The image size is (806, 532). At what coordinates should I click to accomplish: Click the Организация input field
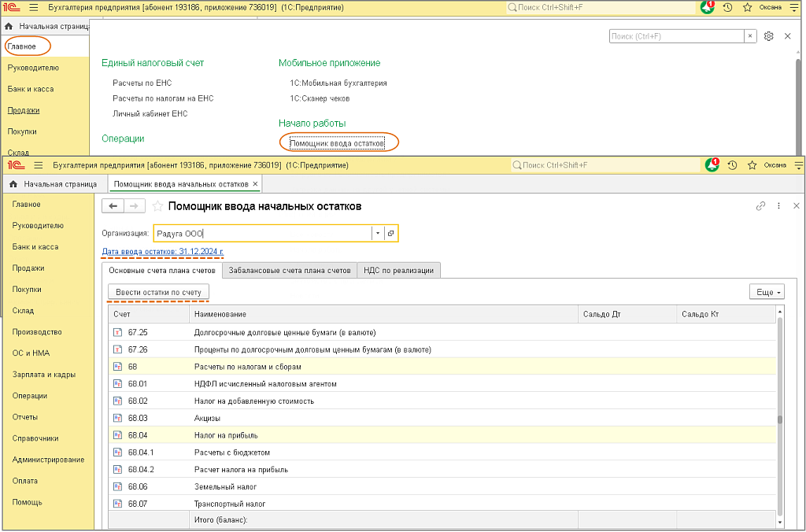tap(263, 234)
